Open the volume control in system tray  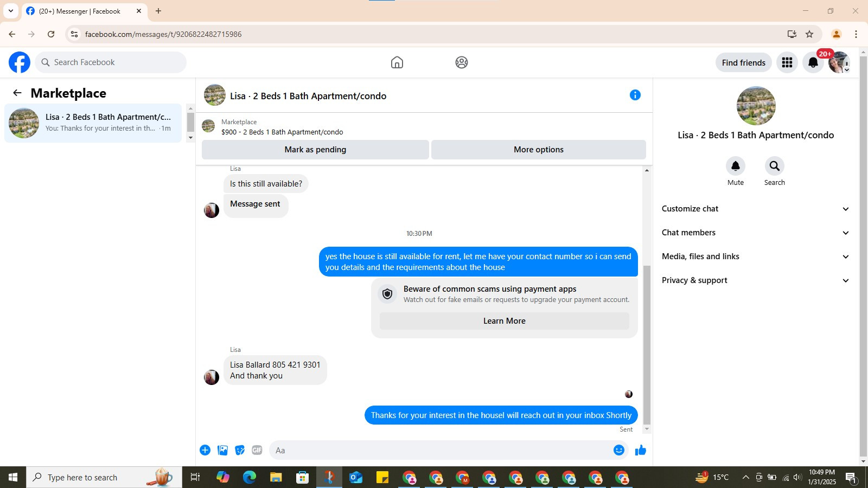(x=797, y=477)
